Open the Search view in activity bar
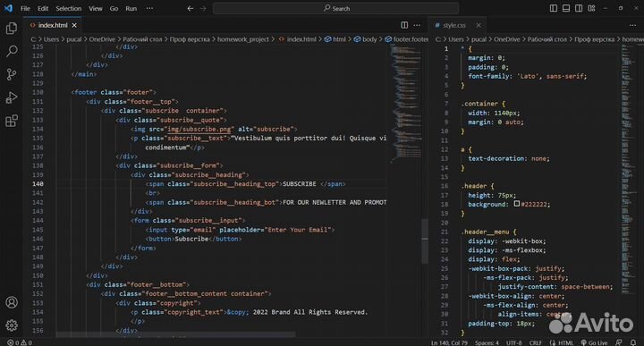 [12, 51]
